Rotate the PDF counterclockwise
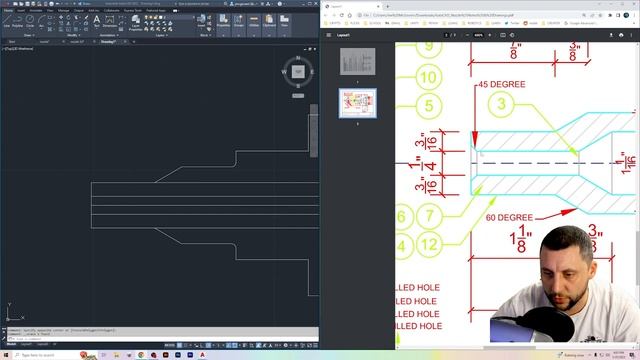Image resolution: width=640 pixels, height=360 pixels. click(x=512, y=35)
